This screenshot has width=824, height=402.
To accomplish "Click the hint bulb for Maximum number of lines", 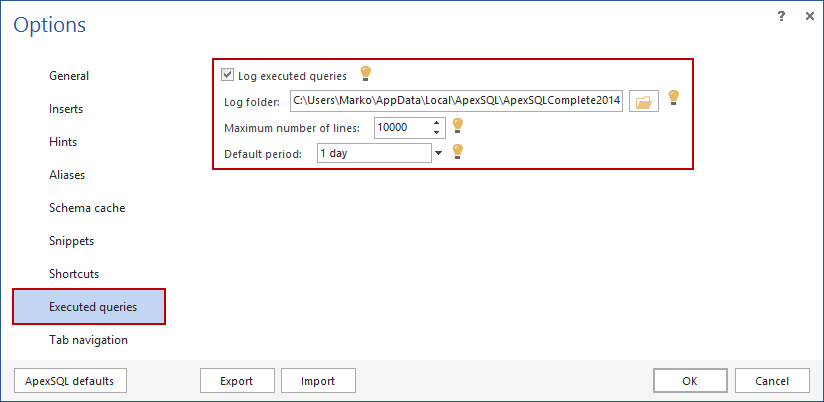I will (458, 126).
